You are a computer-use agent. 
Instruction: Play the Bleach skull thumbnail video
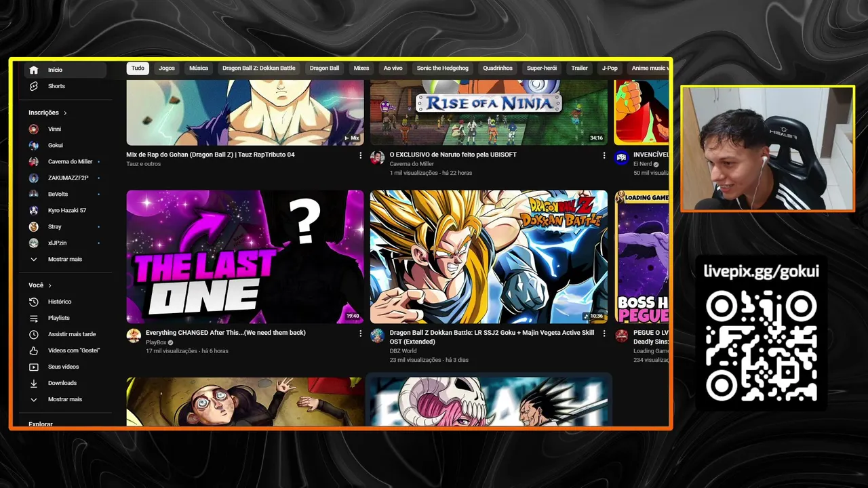coord(489,402)
